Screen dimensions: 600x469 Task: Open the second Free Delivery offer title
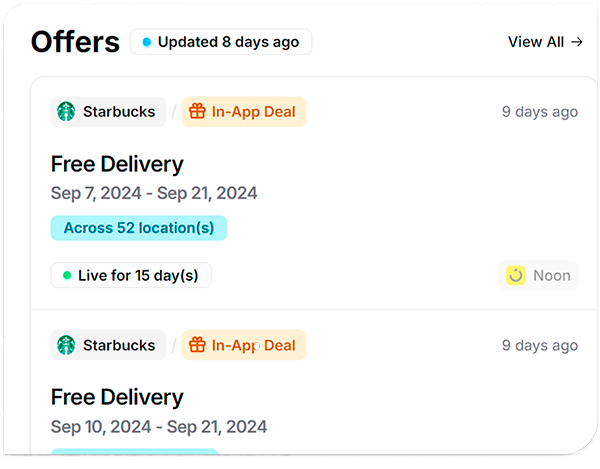pyautogui.click(x=117, y=397)
